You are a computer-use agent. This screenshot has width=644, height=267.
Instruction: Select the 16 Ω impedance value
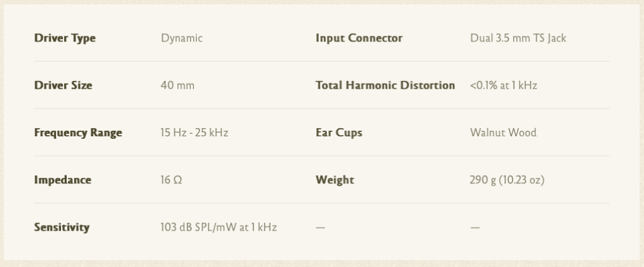point(172,180)
